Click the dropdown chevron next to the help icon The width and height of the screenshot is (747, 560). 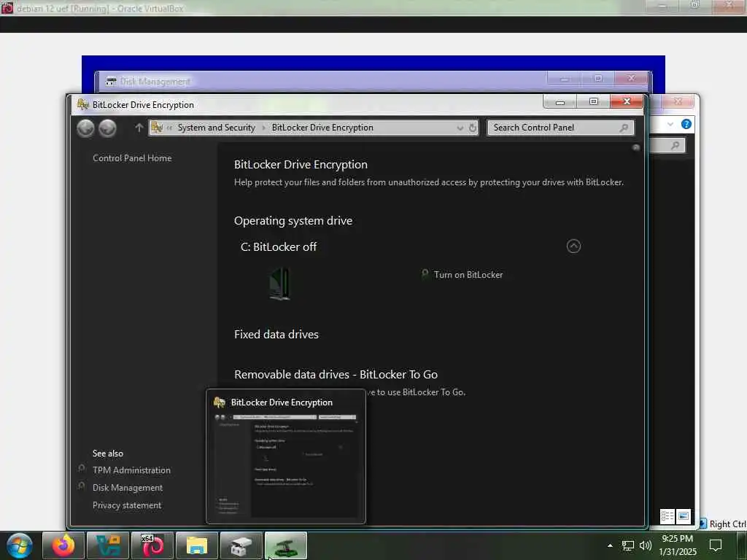pos(670,124)
